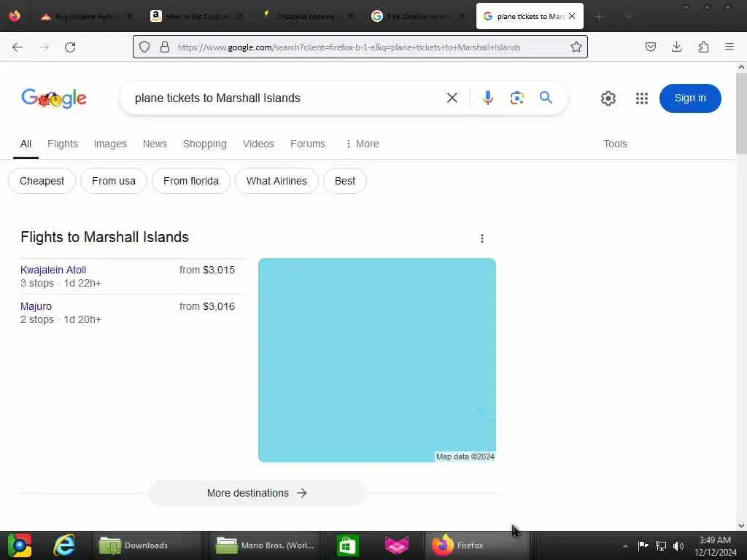
Task: Open the first taskbar icon on the left
Action: click(x=20, y=545)
